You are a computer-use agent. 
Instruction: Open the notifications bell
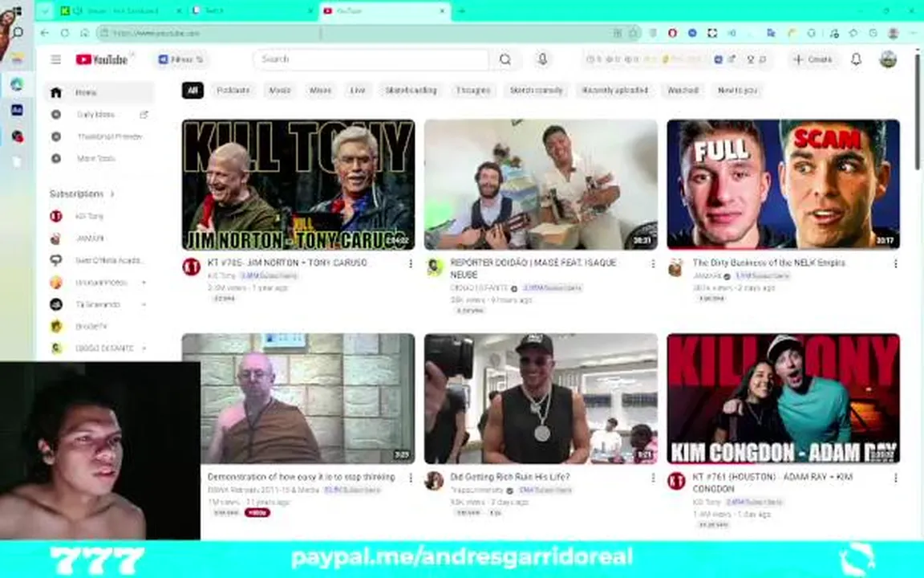coord(857,59)
